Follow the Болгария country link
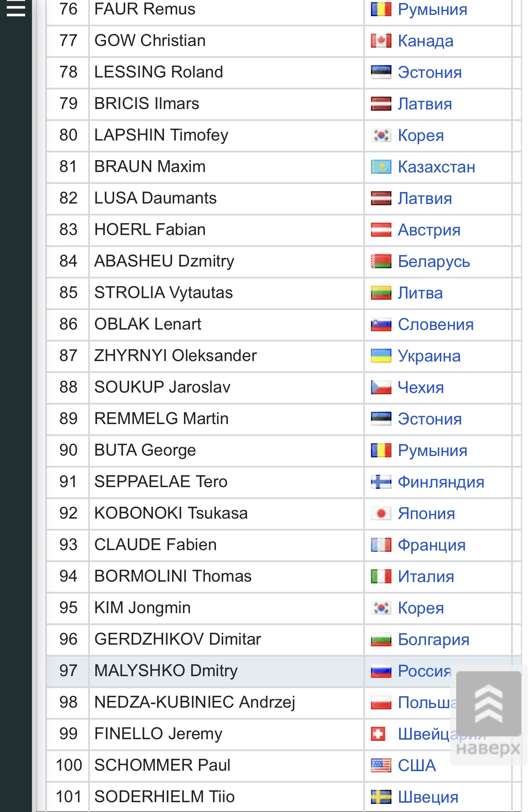529x812 pixels. 433,640
